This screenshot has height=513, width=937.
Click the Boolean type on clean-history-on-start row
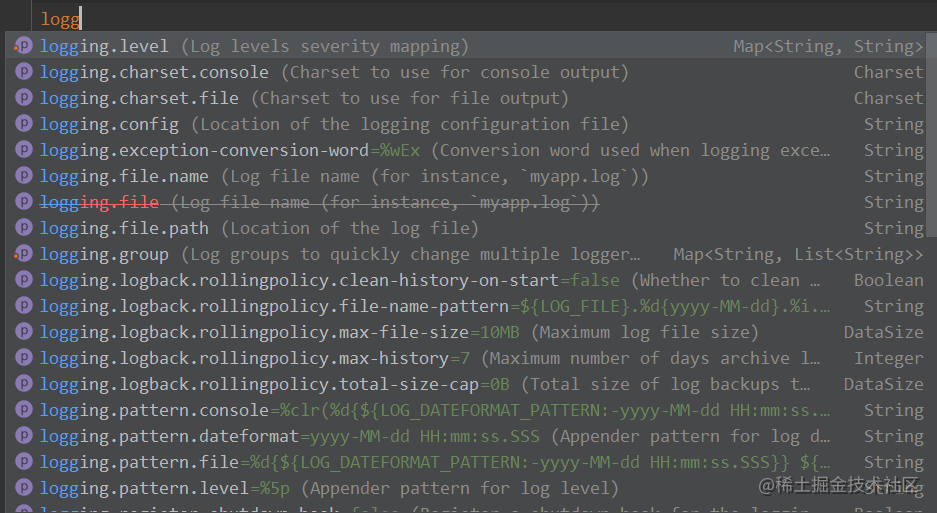click(889, 280)
